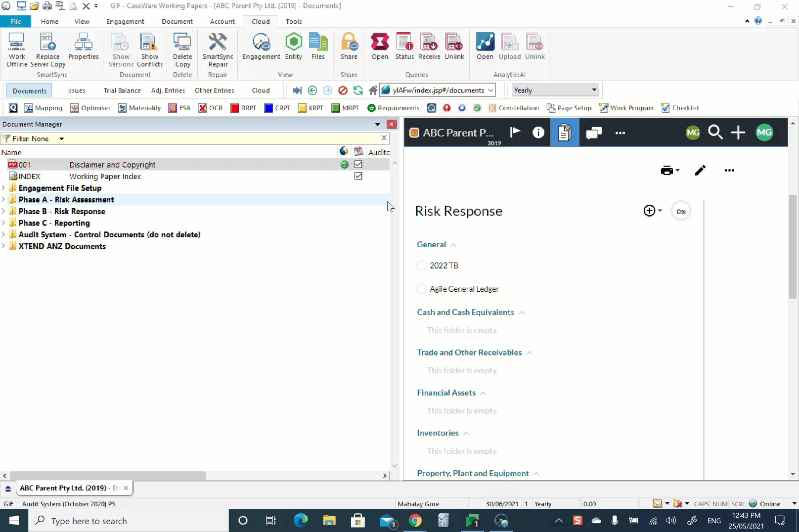Switch to the Trial Balance tab
The width and height of the screenshot is (799, 532).
122,90
